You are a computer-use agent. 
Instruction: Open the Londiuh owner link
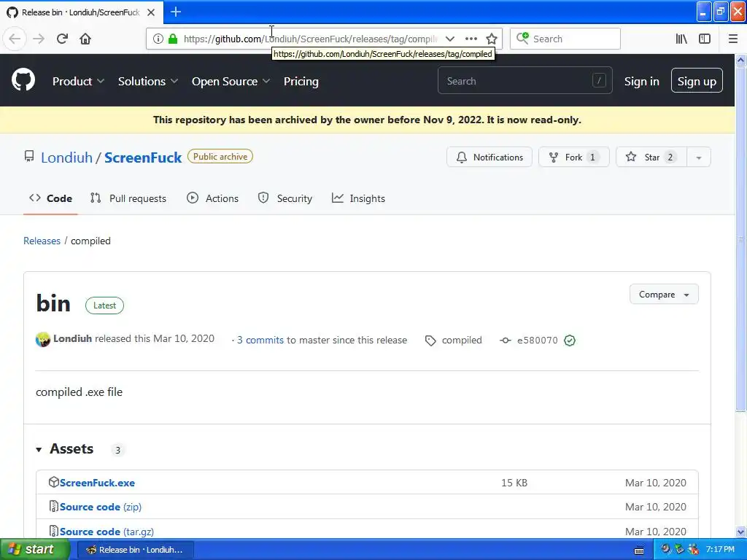[66, 157]
